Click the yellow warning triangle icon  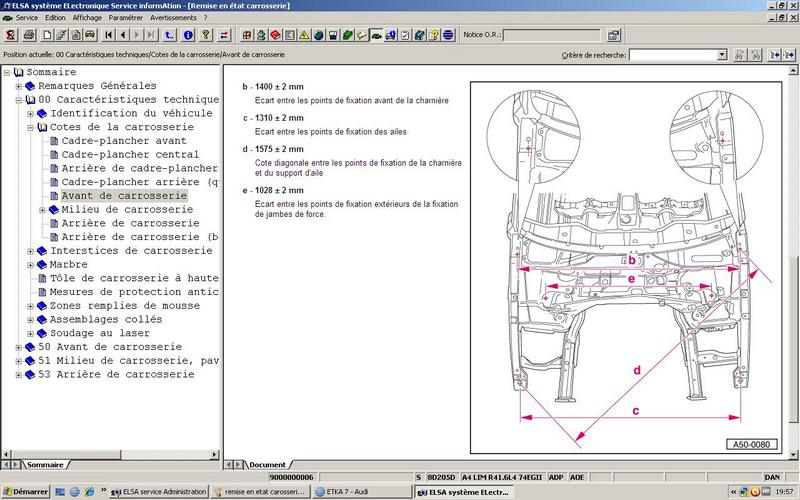point(304,35)
